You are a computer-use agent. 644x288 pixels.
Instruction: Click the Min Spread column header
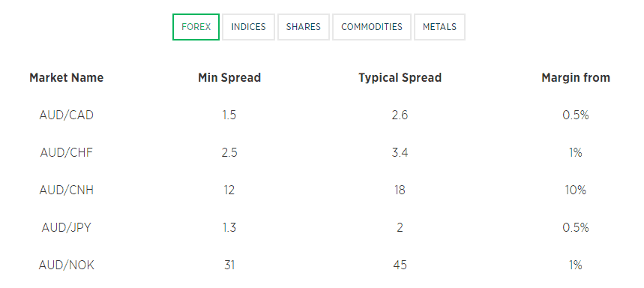[229, 78]
